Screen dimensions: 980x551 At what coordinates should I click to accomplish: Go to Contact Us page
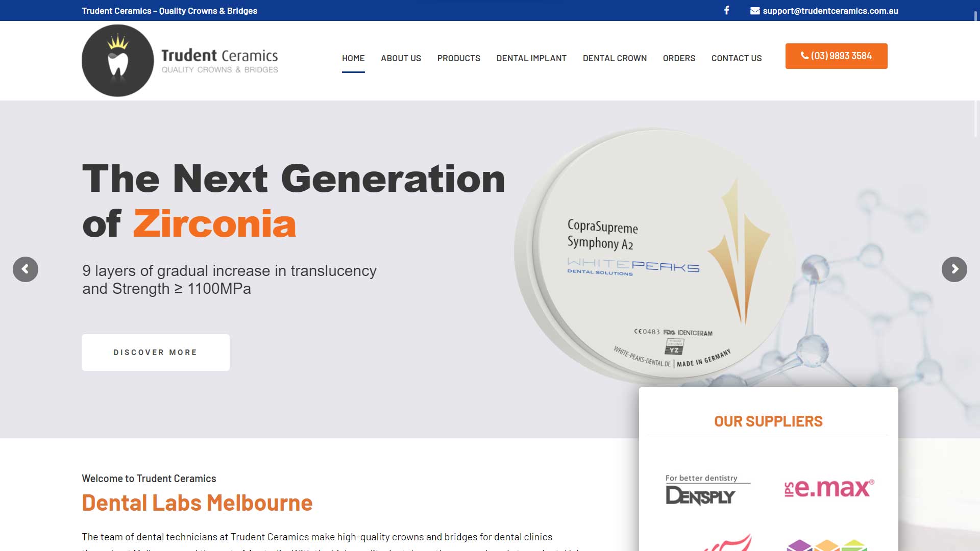pyautogui.click(x=736, y=58)
